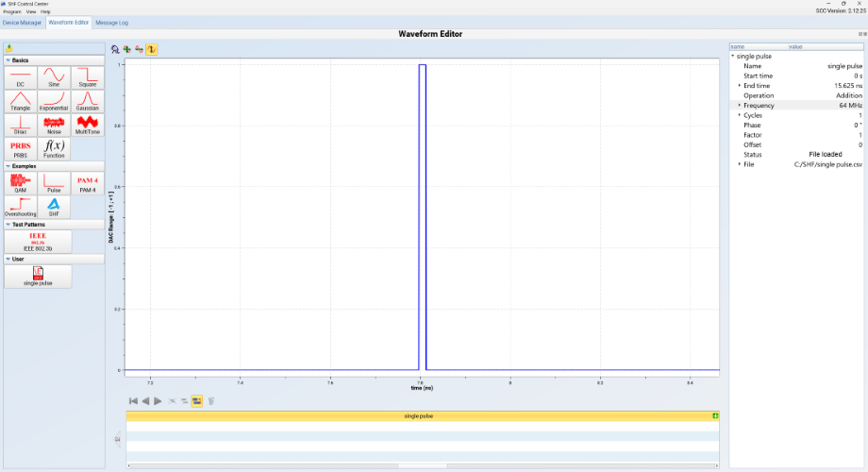Collapse the Basics section
Image resolution: width=868 pixels, height=472 pixels.
(8, 59)
